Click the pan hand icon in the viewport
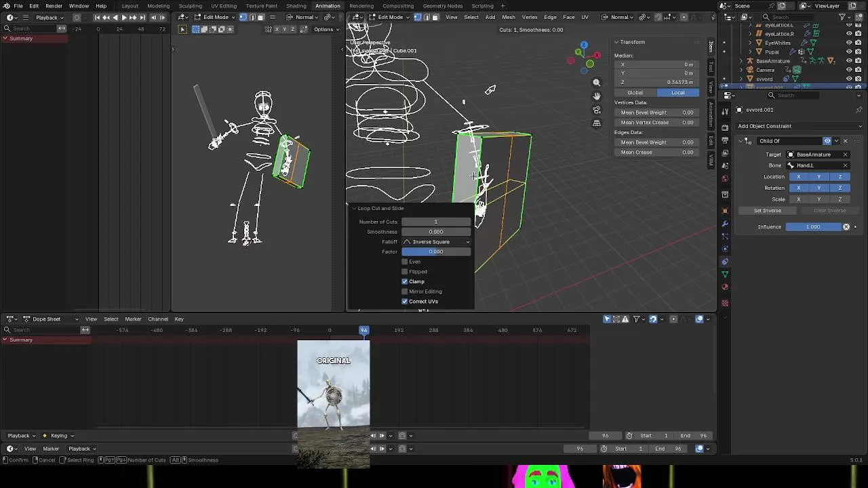 pos(597,96)
